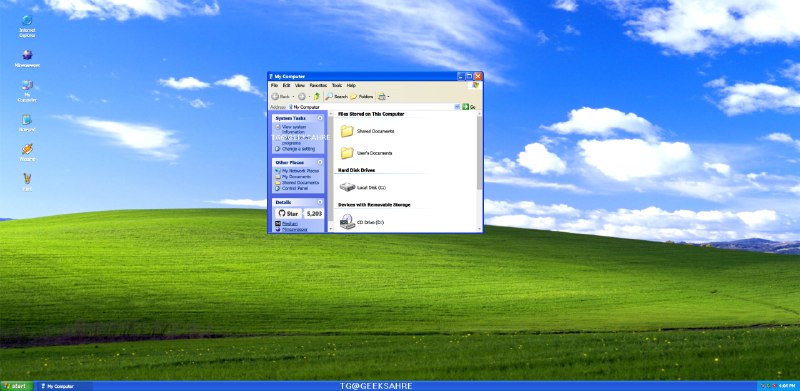
Task: Click the green system tray icon
Action: (768, 386)
